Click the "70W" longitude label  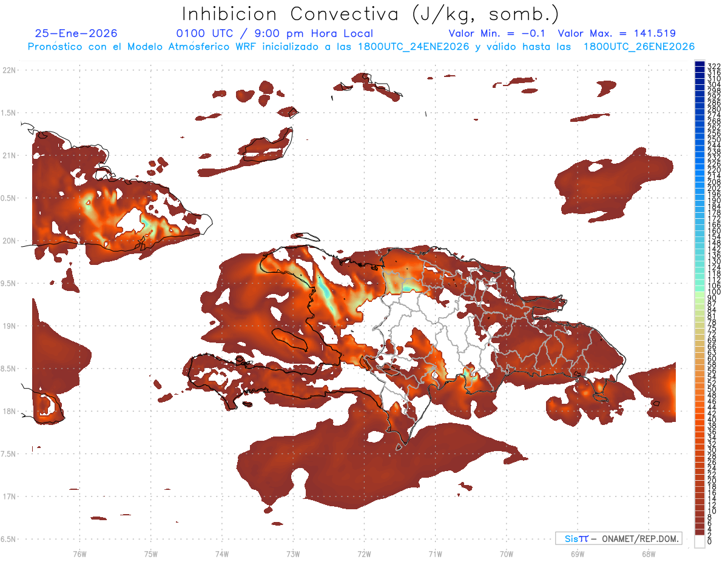[507, 554]
